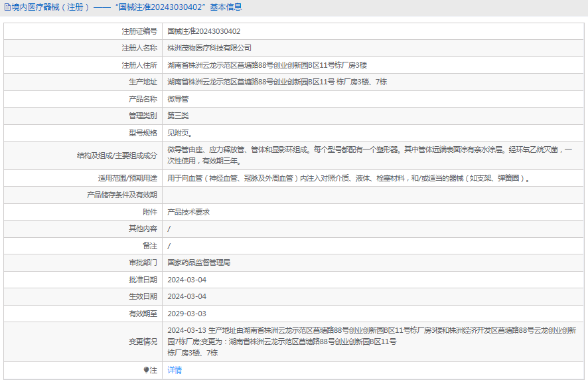Image resolution: width=588 pixels, height=384 pixels.
Task: Select the 2024-03-04 date in 生效日期 row
Action: [x=186, y=296]
